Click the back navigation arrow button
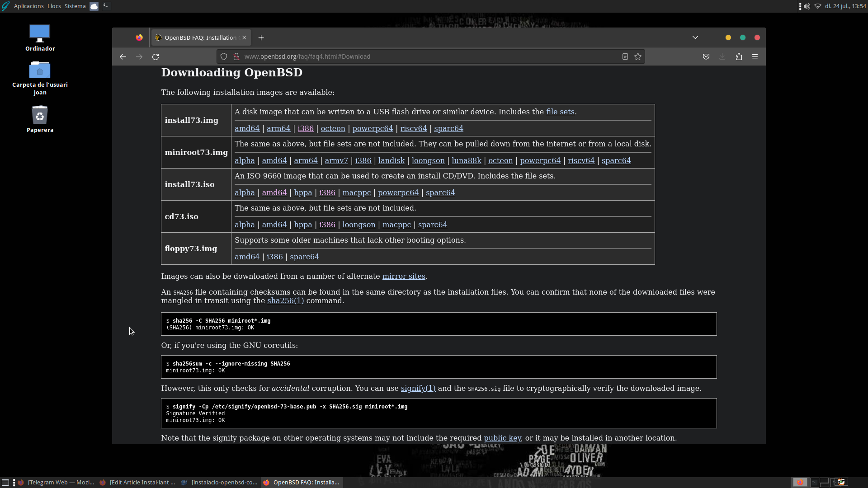Viewport: 868px width, 488px height. [x=123, y=56]
